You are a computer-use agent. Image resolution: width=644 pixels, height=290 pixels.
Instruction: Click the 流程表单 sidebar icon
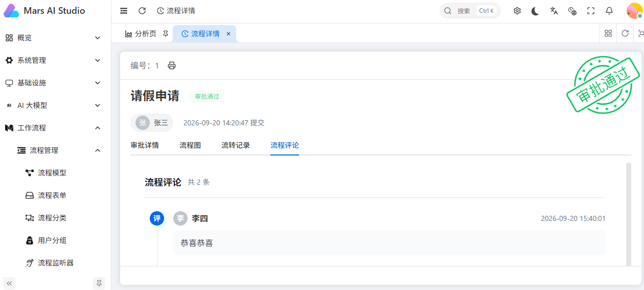pos(30,195)
